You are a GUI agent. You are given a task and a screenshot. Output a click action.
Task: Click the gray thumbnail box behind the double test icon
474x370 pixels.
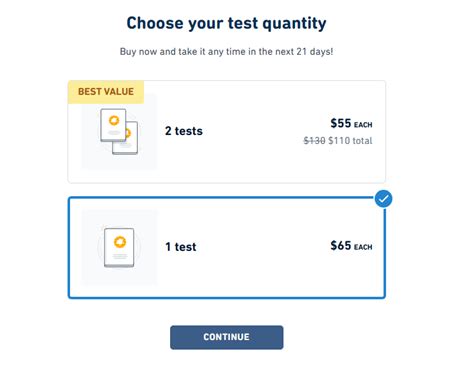(x=119, y=132)
